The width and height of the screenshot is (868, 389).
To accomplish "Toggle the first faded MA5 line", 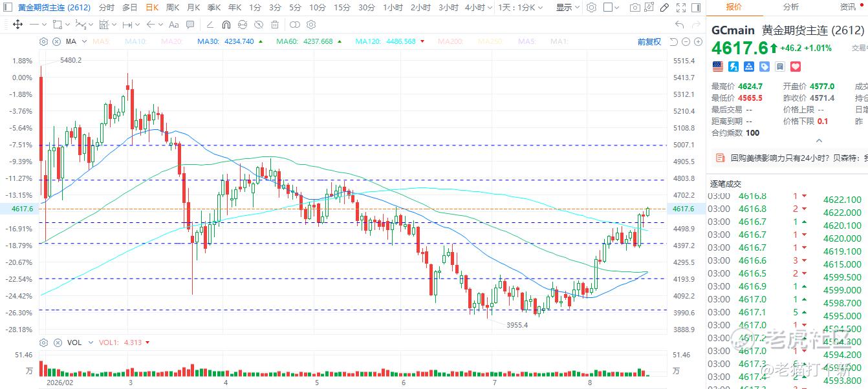I will [102, 41].
